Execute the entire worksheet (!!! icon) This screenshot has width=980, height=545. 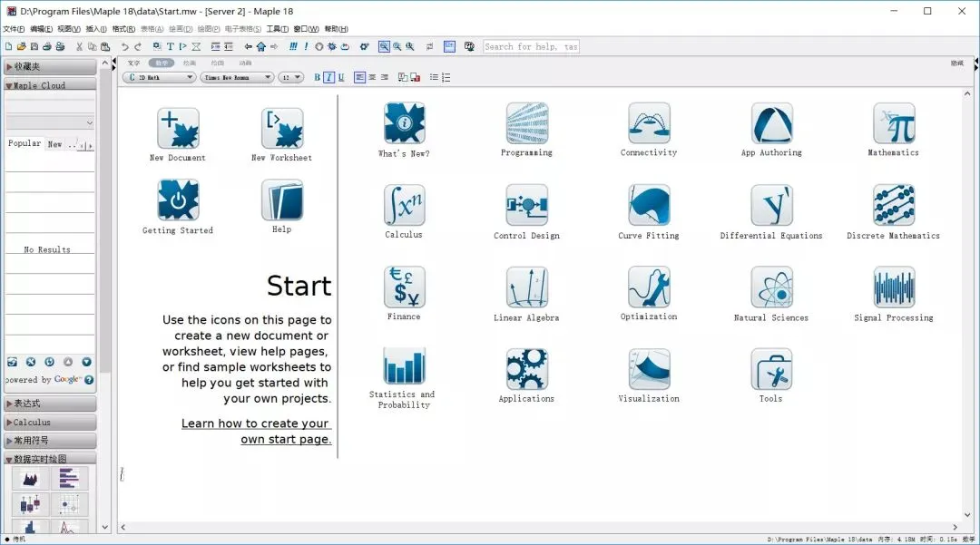tap(293, 46)
